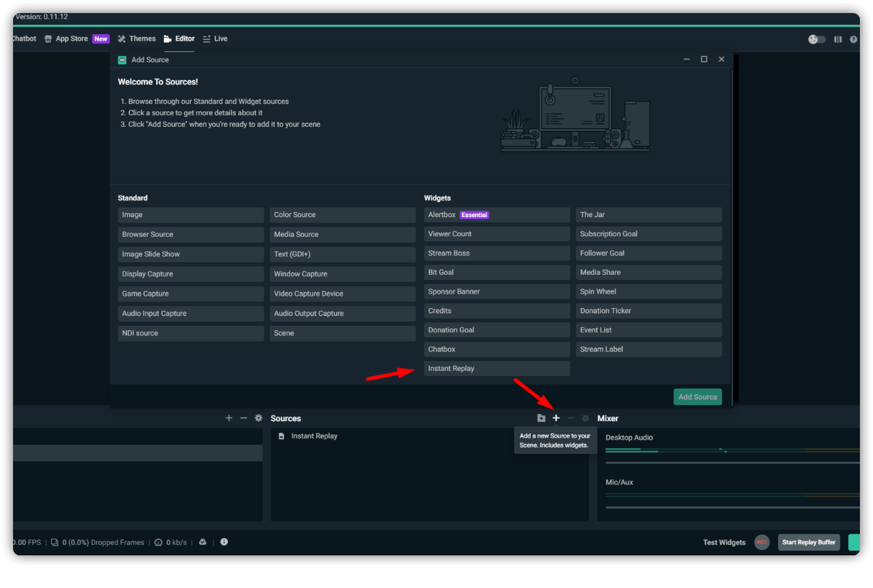
Task: Click Start Replay Buffer button
Action: (x=808, y=542)
